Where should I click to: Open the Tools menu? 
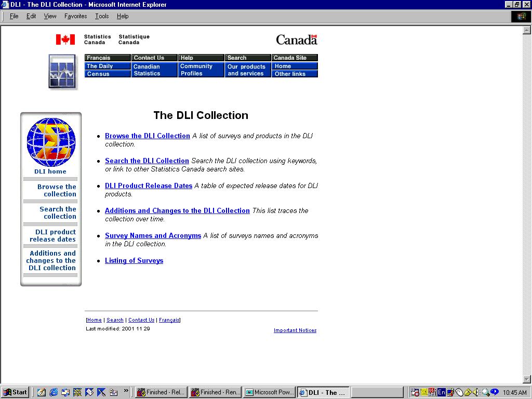pyautogui.click(x=102, y=16)
